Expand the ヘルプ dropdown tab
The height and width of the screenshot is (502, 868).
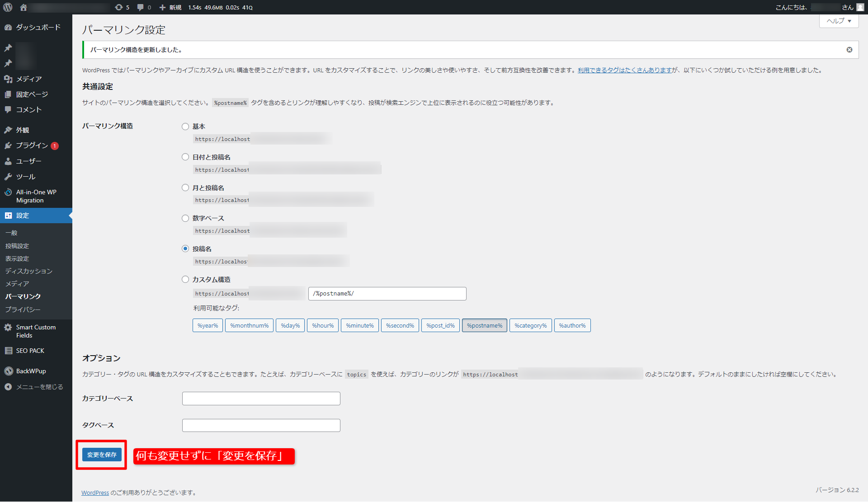[x=839, y=21]
